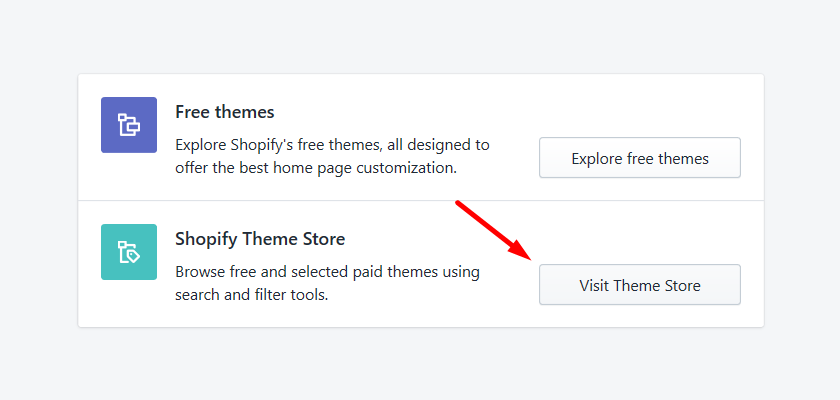Click the line "search and filter tools."

coord(251,295)
